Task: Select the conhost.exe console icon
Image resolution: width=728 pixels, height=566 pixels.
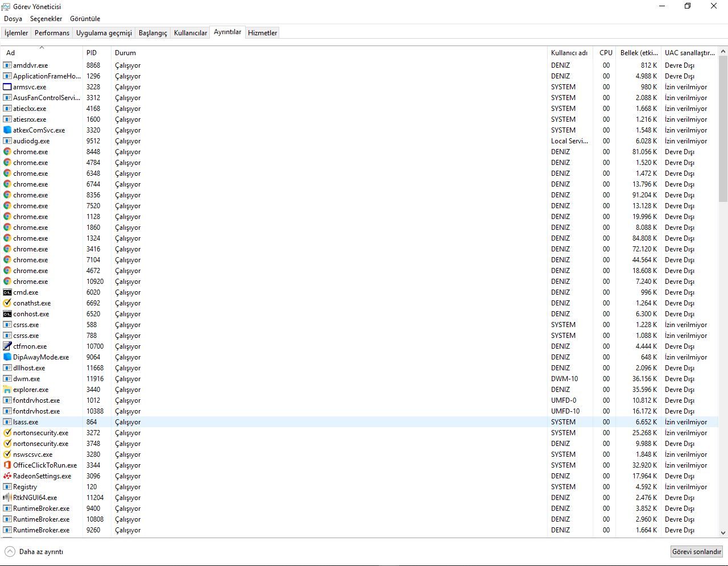Action: pos(7,314)
